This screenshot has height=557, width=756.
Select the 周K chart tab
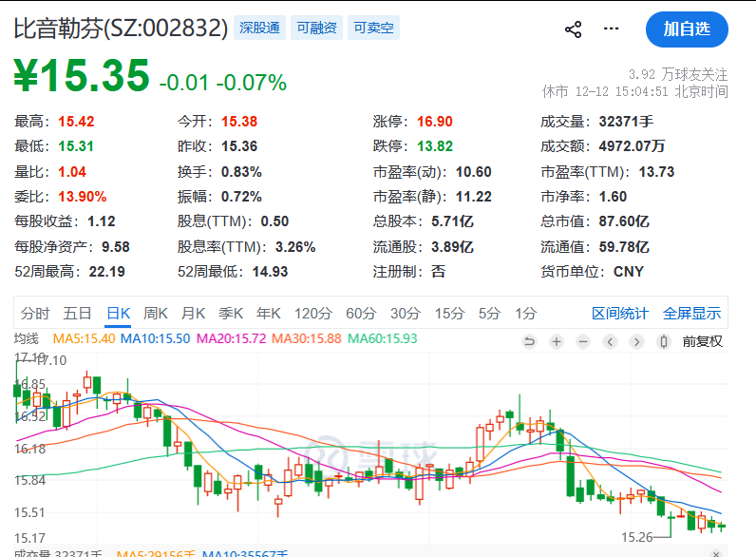pyautogui.click(x=155, y=314)
